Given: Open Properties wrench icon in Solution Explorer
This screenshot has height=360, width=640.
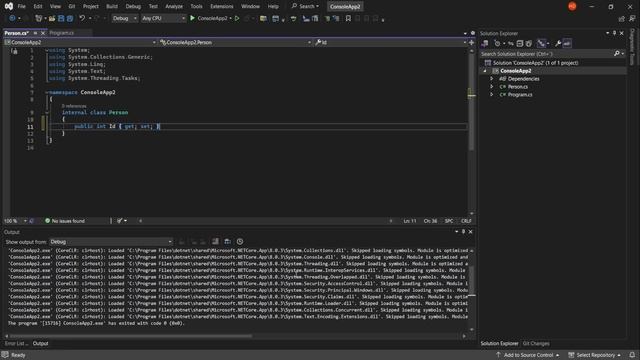Looking at the screenshot, I should tap(558, 43).
